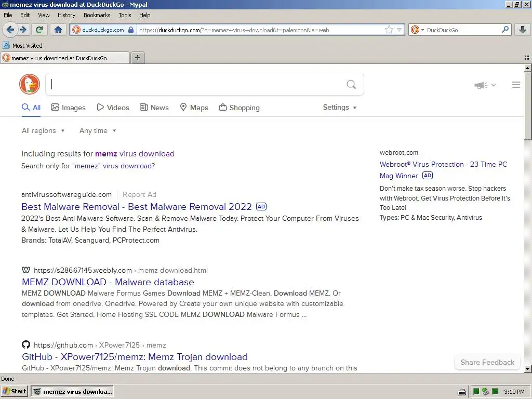Open the DuckDuckGo hamburger menu
The width and height of the screenshot is (532, 399).
click(516, 85)
